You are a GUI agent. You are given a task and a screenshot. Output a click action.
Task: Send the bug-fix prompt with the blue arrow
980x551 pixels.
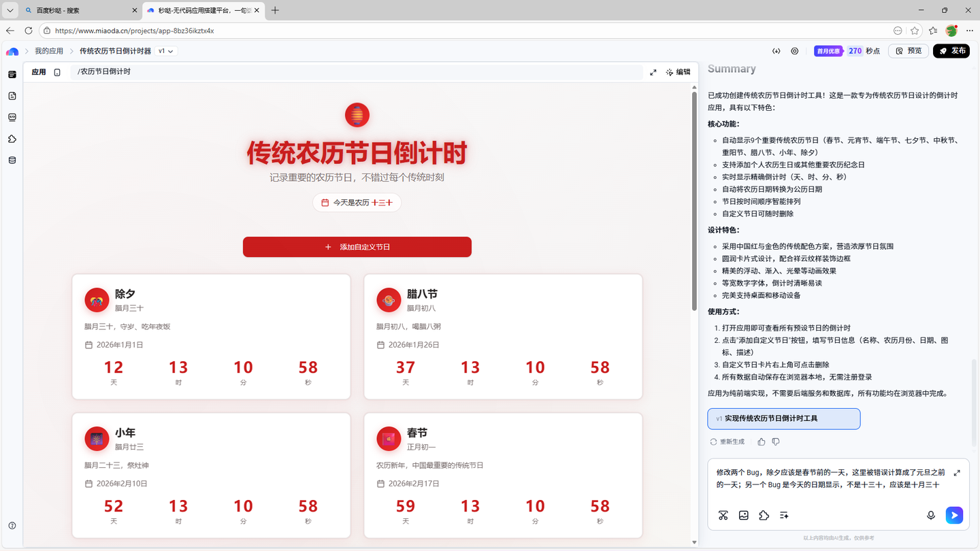pos(954,516)
